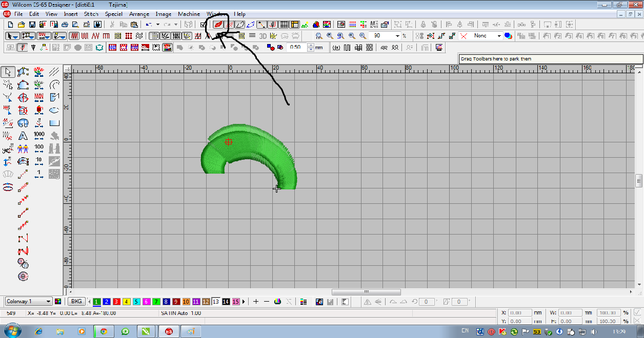The image size is (644, 338).
Task: Click the 3D stitch effect icon
Action: coord(263,36)
